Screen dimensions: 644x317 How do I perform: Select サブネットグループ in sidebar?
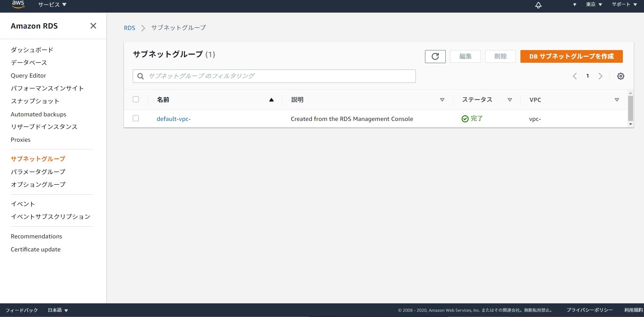pyautogui.click(x=38, y=159)
